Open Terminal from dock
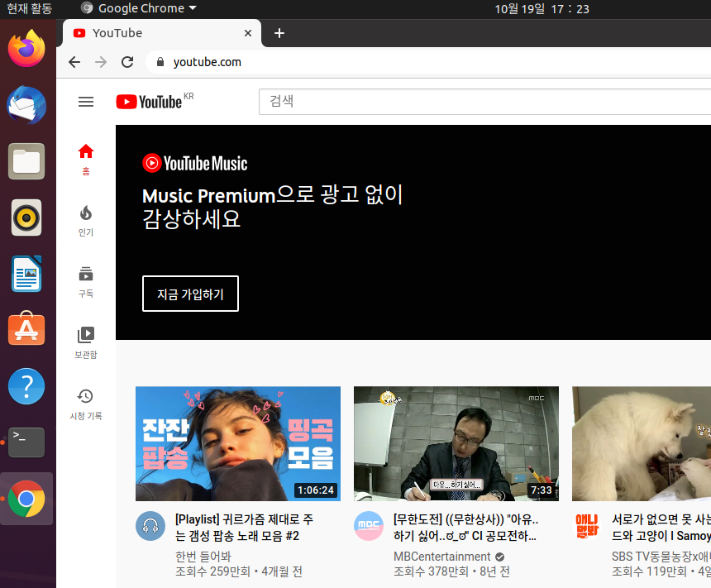 coord(26,442)
